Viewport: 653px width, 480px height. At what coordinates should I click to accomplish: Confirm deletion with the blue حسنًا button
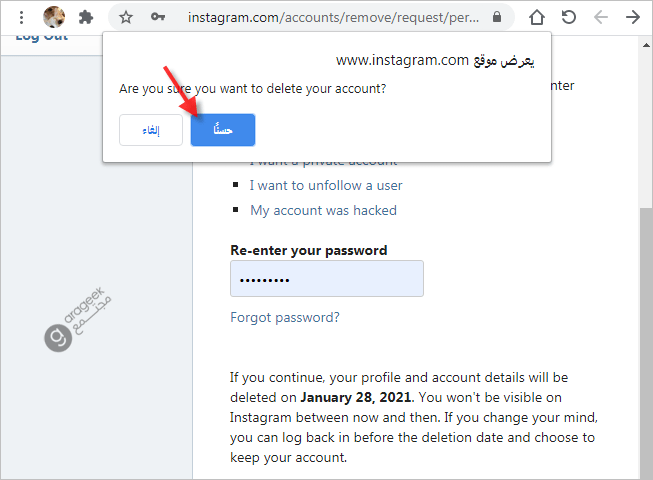(223, 130)
